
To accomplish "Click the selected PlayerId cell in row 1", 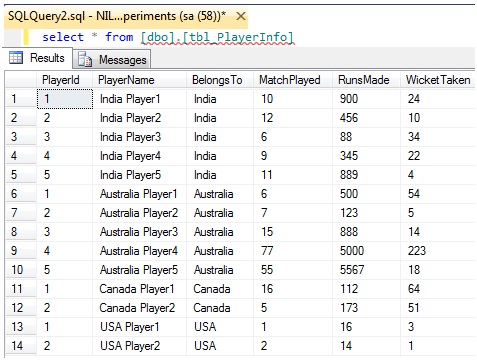I will [x=65, y=99].
